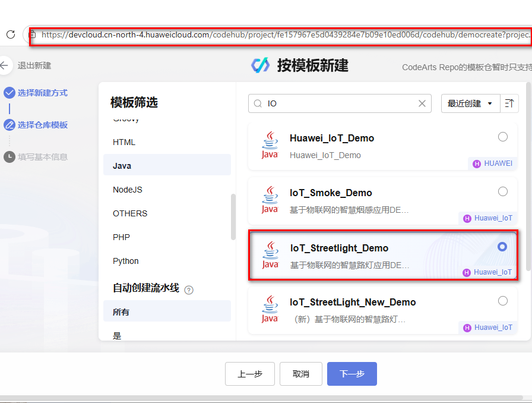Filter templates by NodeJS
532x403 pixels.
tap(167, 190)
